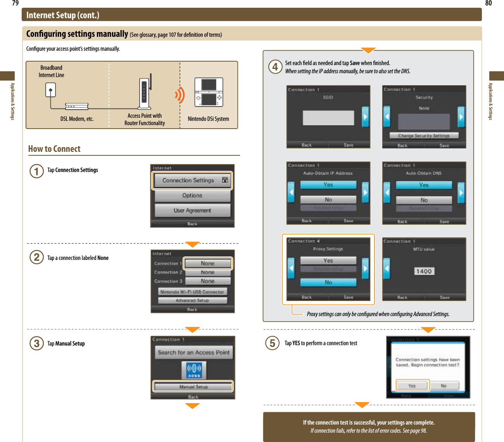Image resolution: width=504 pixels, height=442 pixels.
Task: Tap Back on Auto-Obtain IP Address screen
Action: [307, 221]
